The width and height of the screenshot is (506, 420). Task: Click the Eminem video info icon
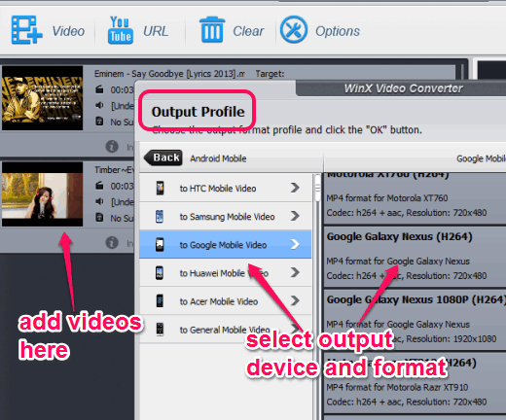[112, 147]
